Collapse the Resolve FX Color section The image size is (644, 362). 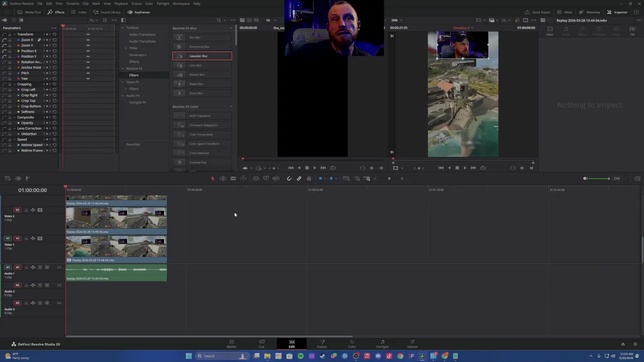(x=231, y=107)
